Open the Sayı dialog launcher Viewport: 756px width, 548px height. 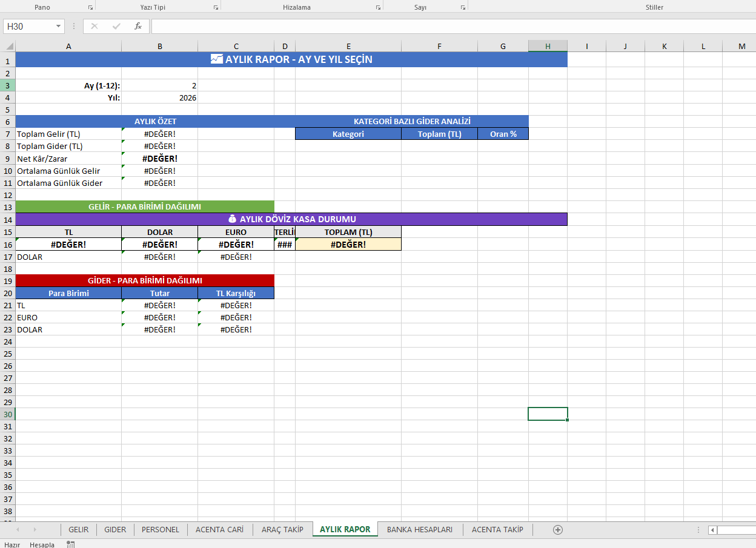(x=463, y=8)
